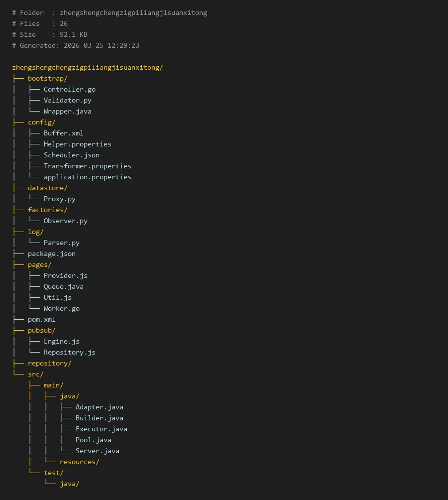Click the bootstrap/ folder entry
This screenshot has height=500, width=448.
click(x=47, y=78)
